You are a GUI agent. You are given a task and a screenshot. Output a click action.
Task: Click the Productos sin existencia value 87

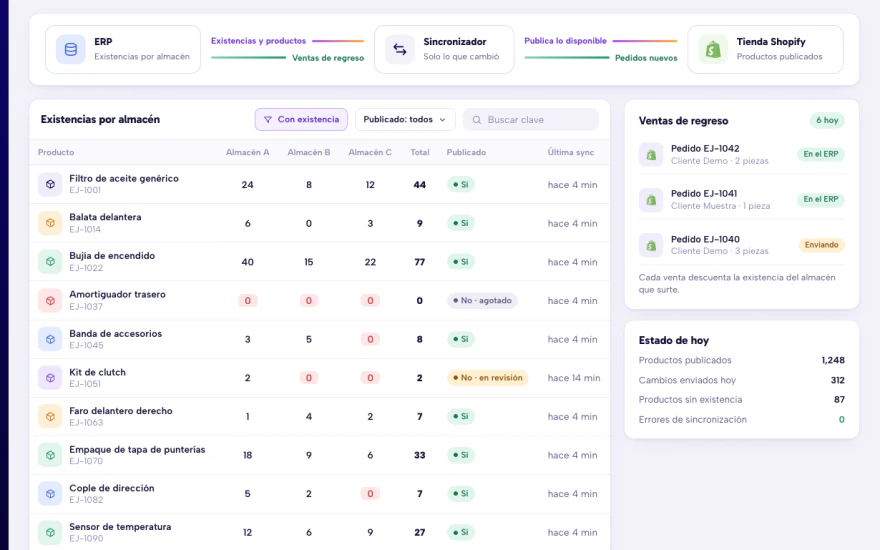[839, 400]
